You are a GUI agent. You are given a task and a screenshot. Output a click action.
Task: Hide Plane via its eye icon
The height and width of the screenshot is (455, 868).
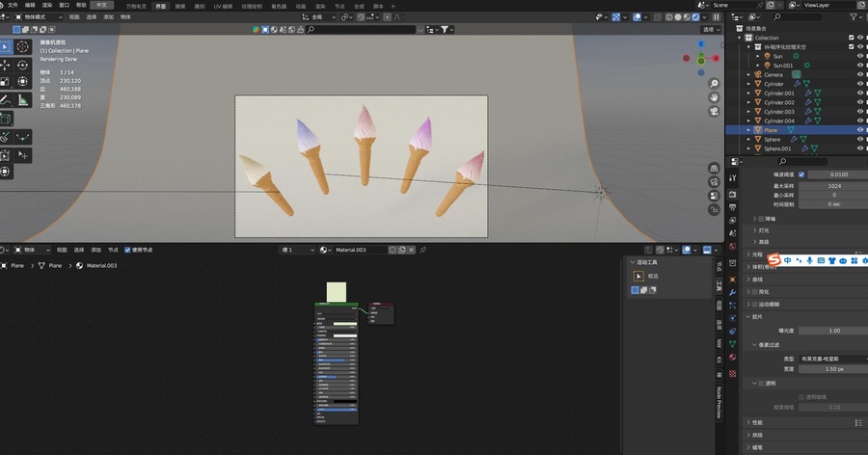pyautogui.click(x=860, y=129)
